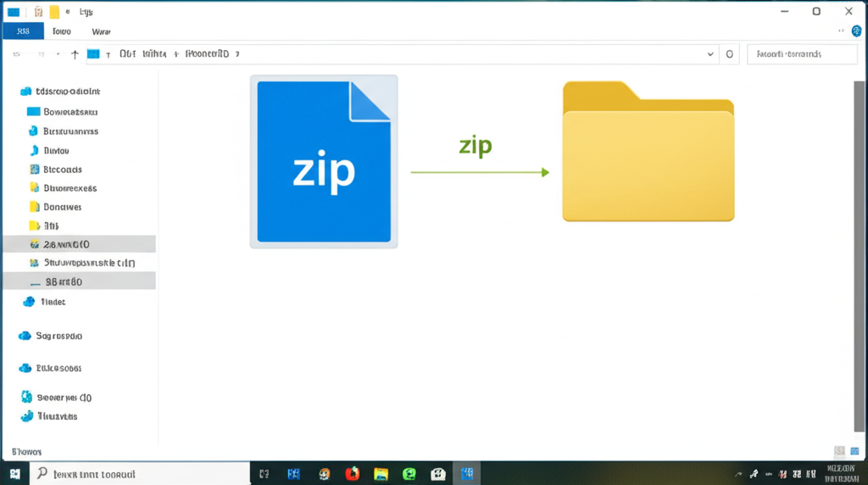Screen dimensions: 868x485
Task: Open the orange-red app on the taskbar
Action: coord(353,474)
